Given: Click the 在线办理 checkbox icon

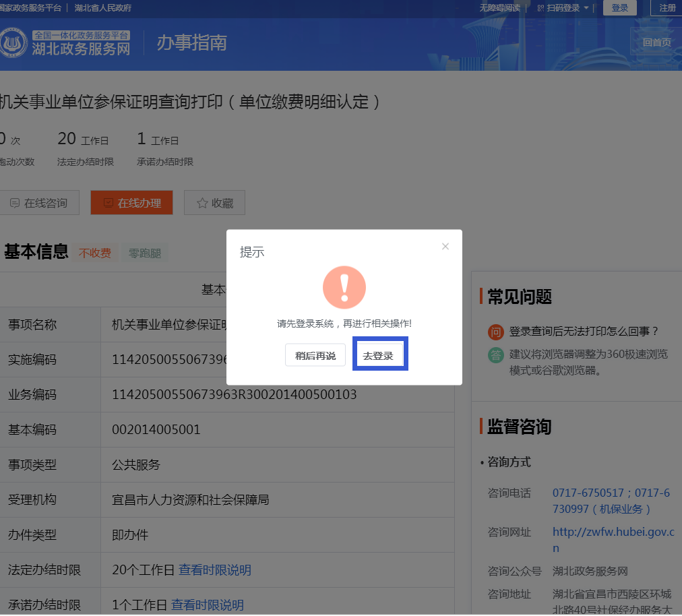Looking at the screenshot, I should 108,203.
